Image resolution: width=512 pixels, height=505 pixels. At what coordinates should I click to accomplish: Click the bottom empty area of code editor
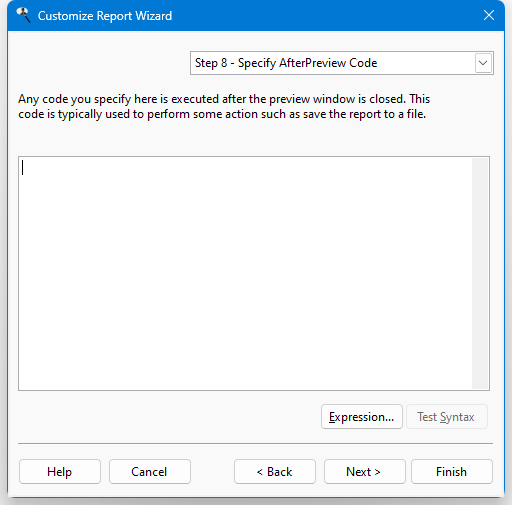[x=245, y=367]
